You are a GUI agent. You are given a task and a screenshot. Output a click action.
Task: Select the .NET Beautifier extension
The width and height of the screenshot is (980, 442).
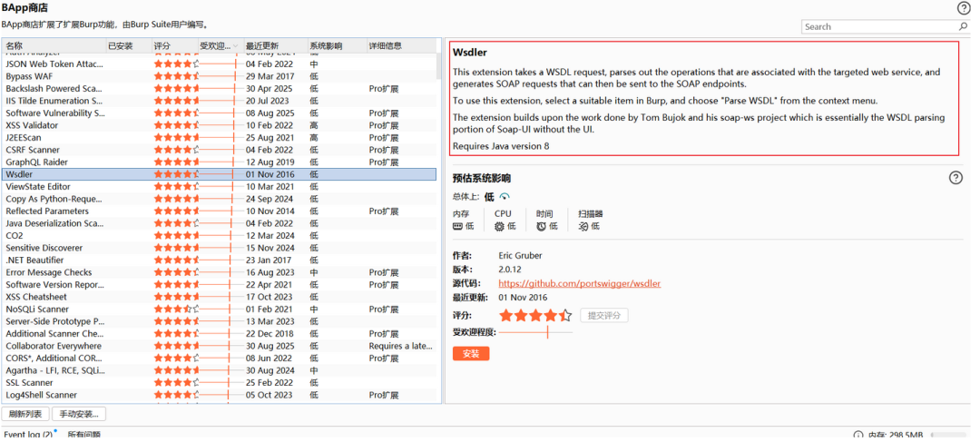pyautogui.click(x=220, y=260)
